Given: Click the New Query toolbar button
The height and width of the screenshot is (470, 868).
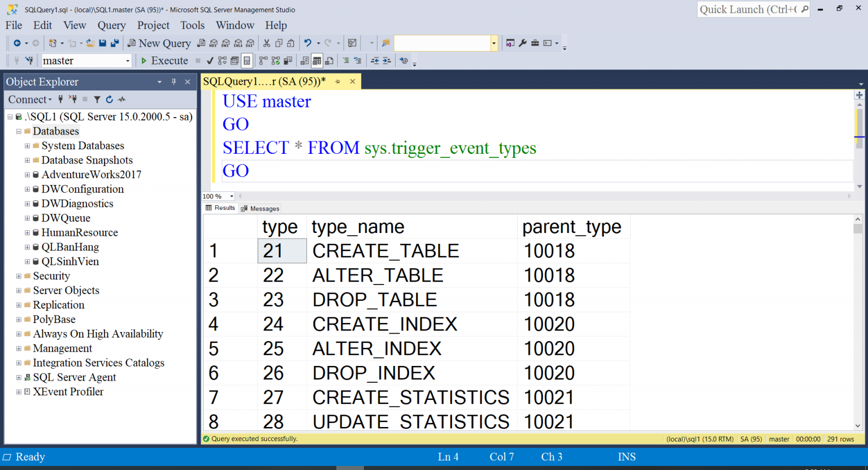Looking at the screenshot, I should pyautogui.click(x=159, y=43).
